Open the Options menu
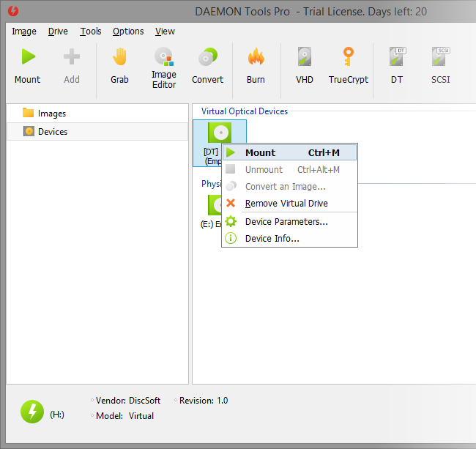The image size is (476, 449). pos(128,31)
